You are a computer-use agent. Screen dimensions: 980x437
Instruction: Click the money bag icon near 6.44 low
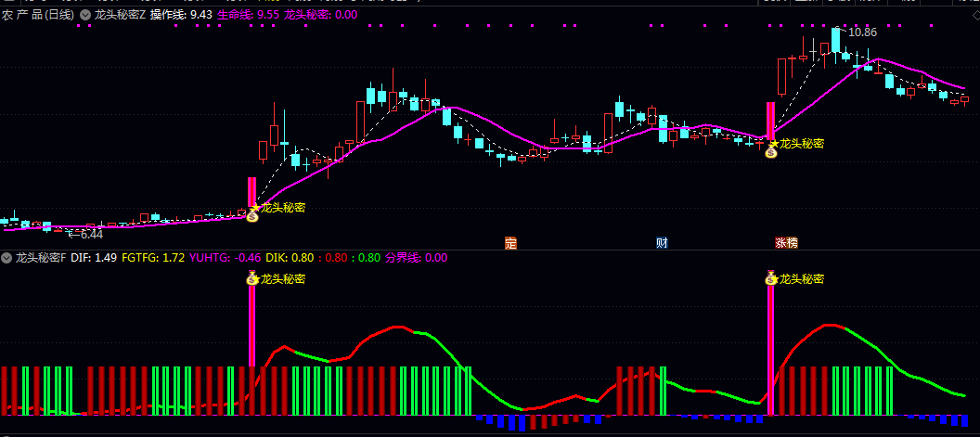click(x=251, y=216)
